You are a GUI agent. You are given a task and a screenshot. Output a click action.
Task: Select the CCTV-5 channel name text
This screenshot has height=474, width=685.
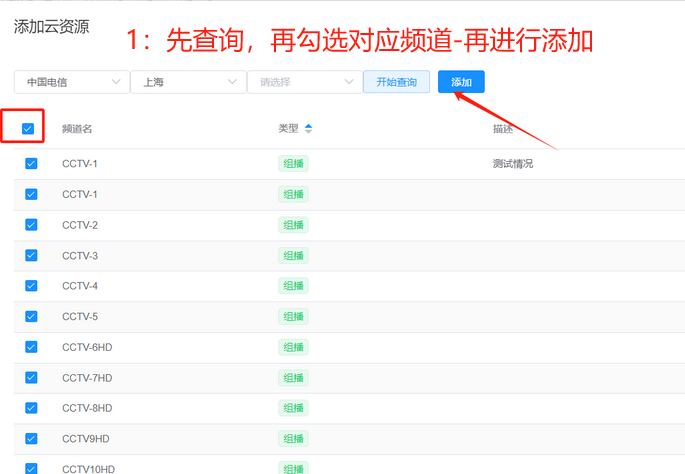pyautogui.click(x=80, y=317)
